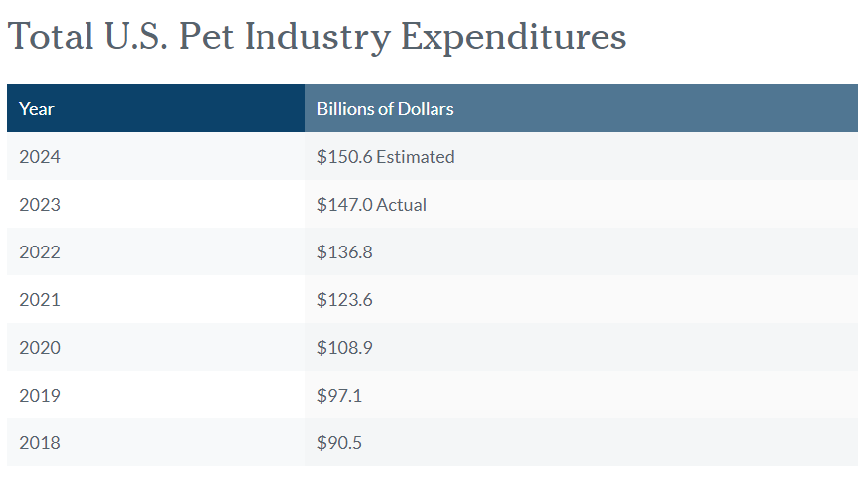Click the $108.9 expenditure value
Viewport: 868px width, 494px height.
(345, 348)
